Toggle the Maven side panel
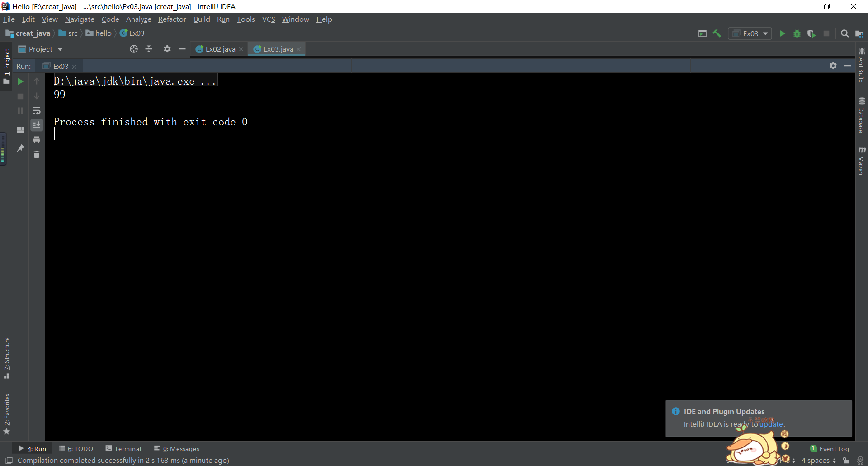This screenshot has width=868, height=466. point(862,161)
